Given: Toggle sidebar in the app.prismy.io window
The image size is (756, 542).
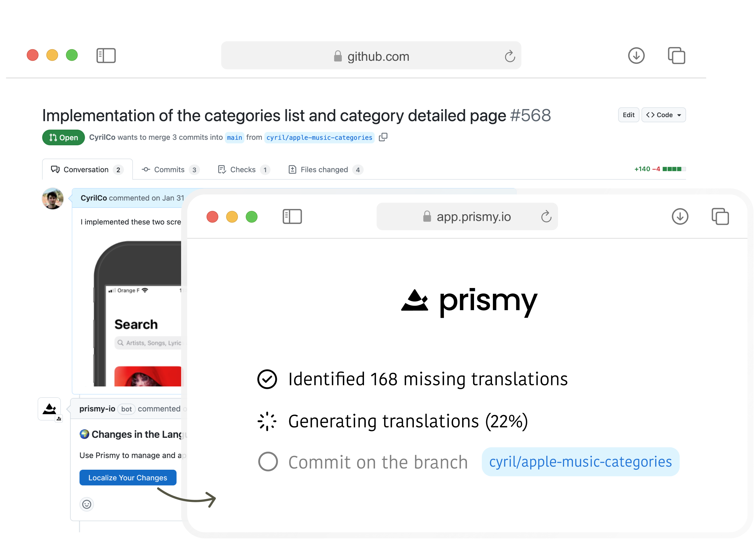Looking at the screenshot, I should [292, 217].
